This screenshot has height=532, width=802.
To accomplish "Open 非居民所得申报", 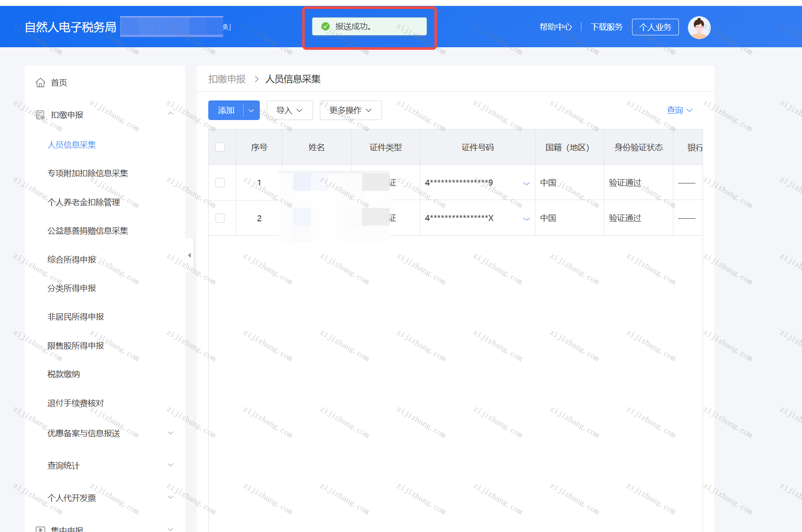I will pyautogui.click(x=75, y=317).
